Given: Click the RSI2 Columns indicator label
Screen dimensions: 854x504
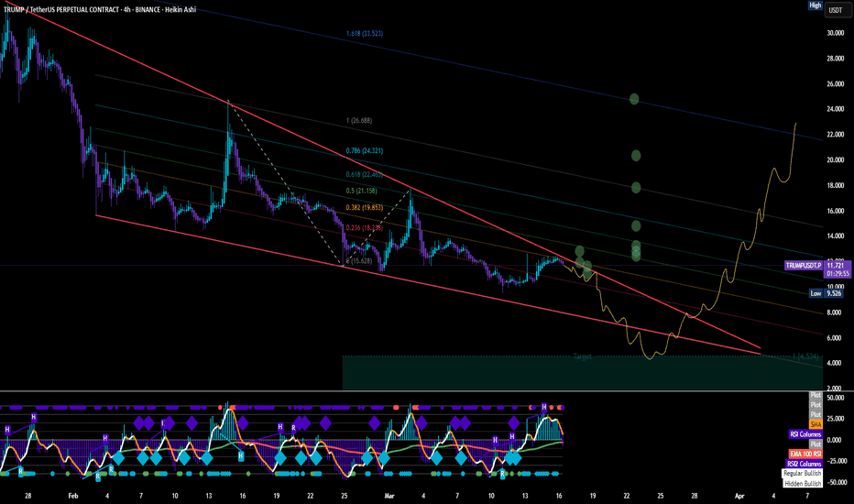Looking at the screenshot, I should point(804,464).
